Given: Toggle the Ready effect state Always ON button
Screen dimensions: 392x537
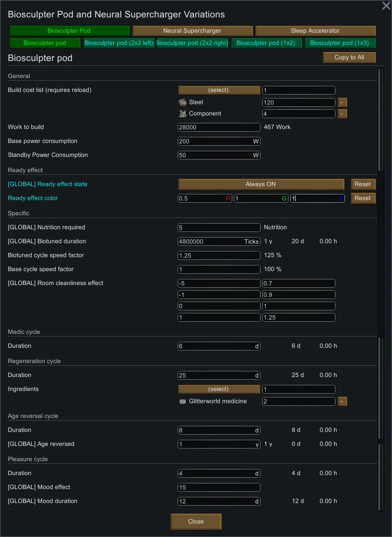Looking at the screenshot, I should click(261, 184).
